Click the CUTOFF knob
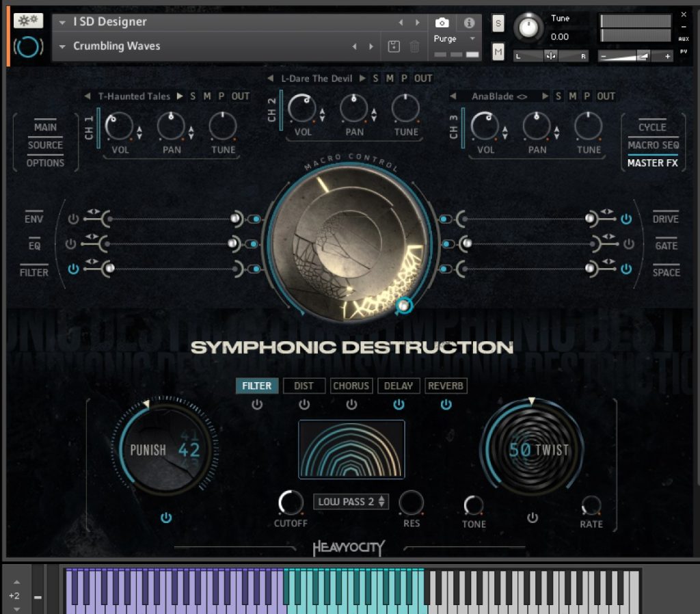This screenshot has height=614, width=700. point(291,503)
